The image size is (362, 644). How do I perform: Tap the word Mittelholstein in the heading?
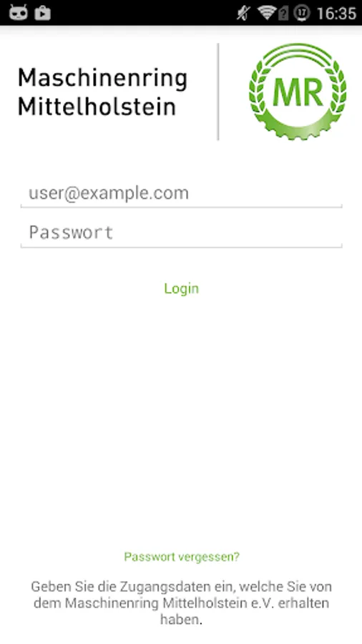point(97,107)
